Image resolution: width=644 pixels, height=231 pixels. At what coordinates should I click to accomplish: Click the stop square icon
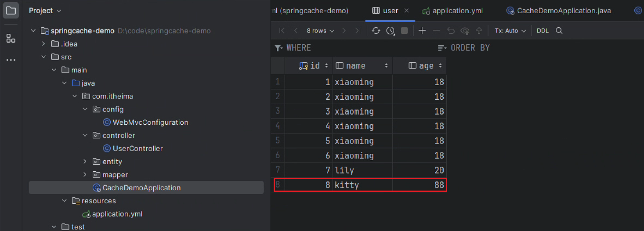point(405,31)
